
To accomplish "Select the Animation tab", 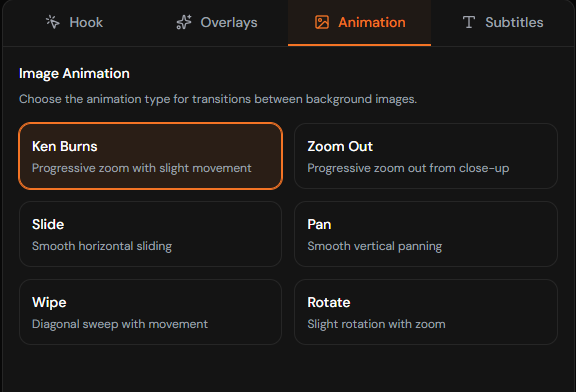I will pos(360,22).
